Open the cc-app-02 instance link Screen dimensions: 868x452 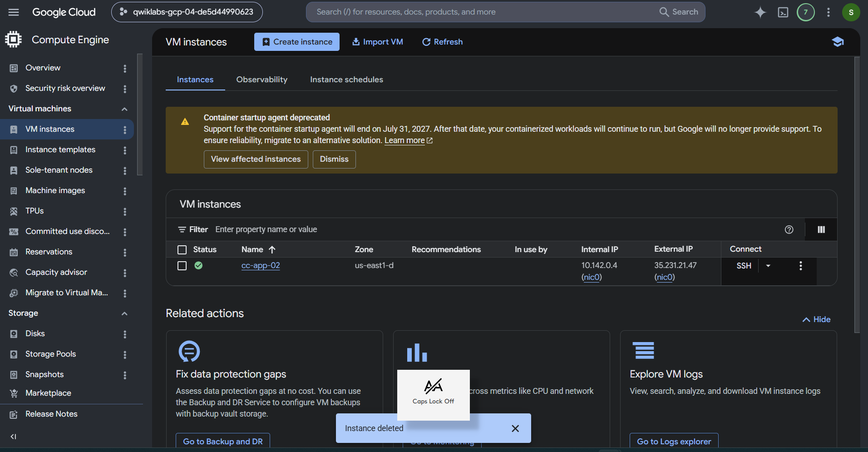pyautogui.click(x=261, y=266)
